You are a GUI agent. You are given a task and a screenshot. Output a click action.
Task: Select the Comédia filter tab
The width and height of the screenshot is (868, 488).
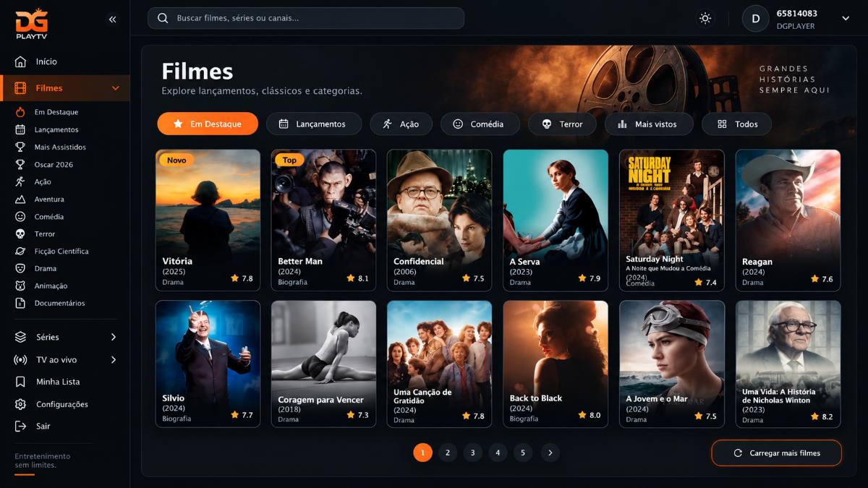(480, 124)
